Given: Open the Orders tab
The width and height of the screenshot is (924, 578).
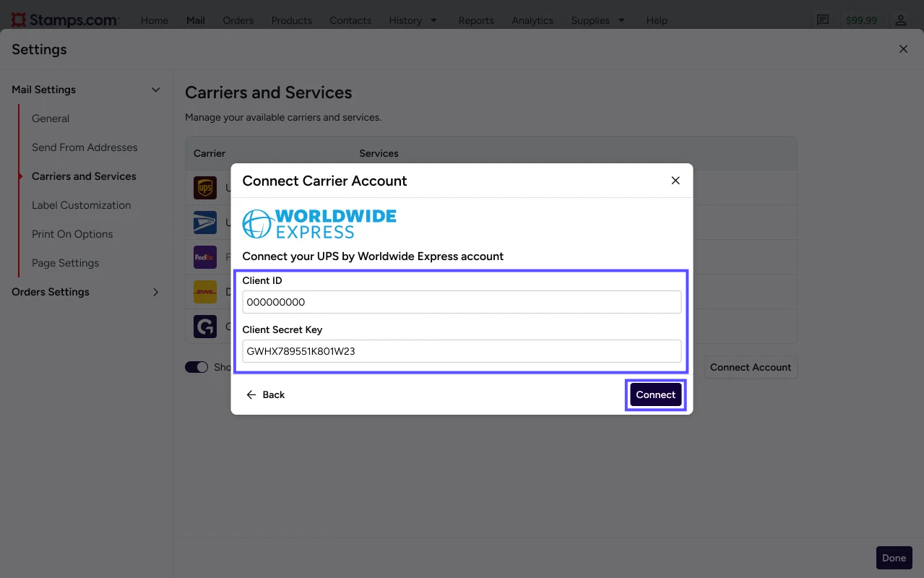Looking at the screenshot, I should point(238,20).
